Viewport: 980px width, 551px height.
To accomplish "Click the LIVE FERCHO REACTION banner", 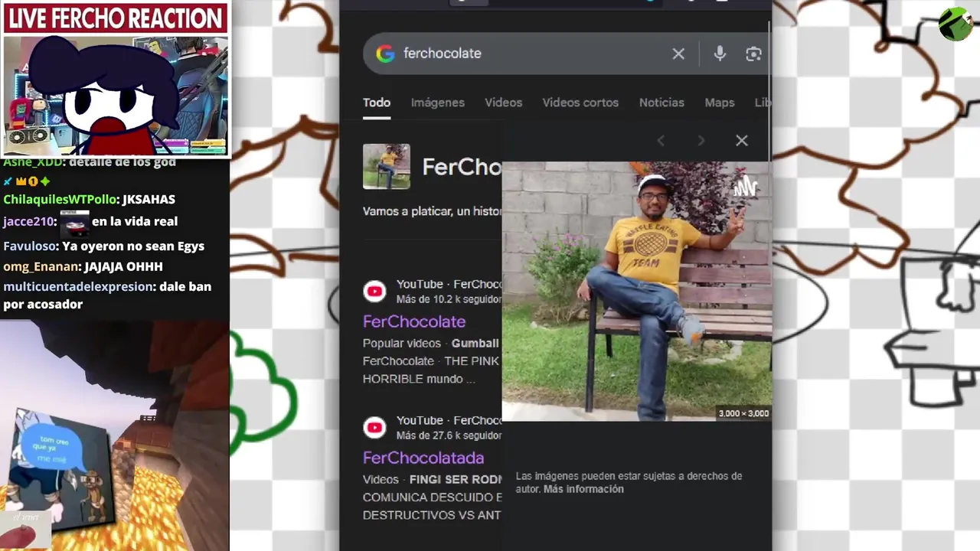I will point(116,18).
